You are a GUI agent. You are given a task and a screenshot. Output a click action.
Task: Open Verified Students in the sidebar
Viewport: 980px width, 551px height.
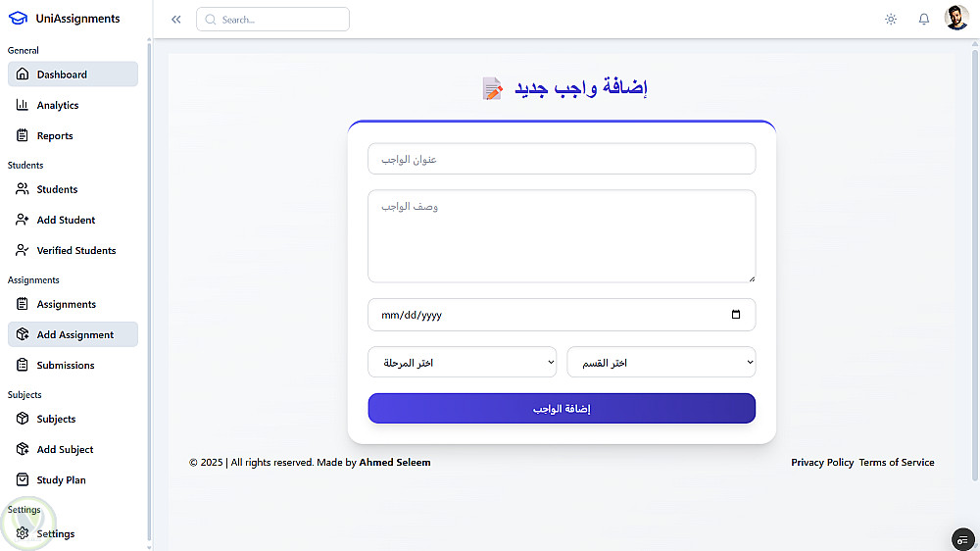(76, 251)
